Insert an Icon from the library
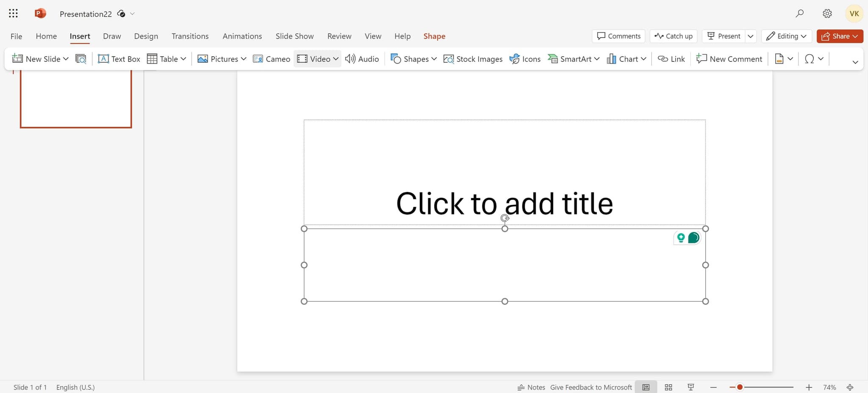This screenshot has height=393, width=868. [x=525, y=59]
